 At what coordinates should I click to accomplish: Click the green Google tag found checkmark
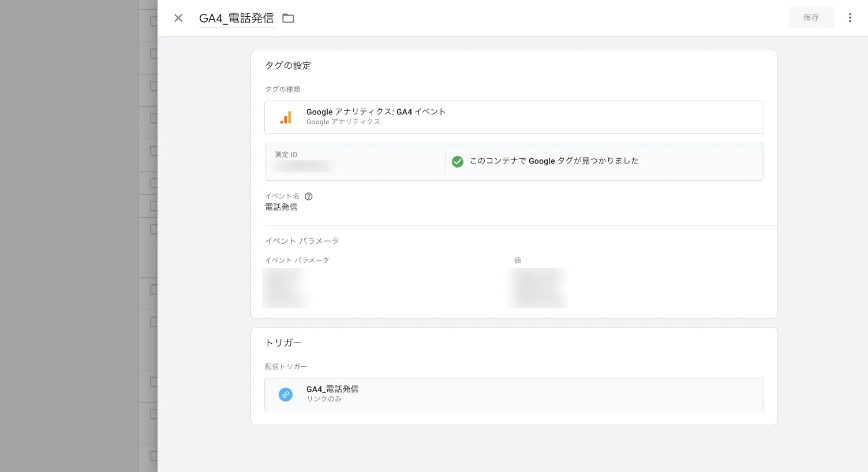(458, 162)
